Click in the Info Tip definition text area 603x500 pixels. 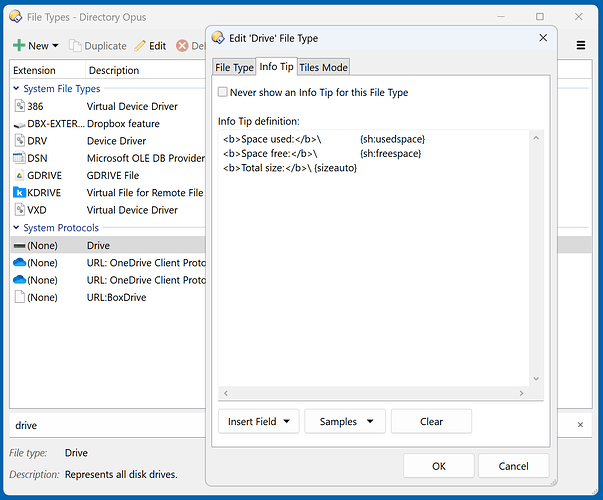373,258
